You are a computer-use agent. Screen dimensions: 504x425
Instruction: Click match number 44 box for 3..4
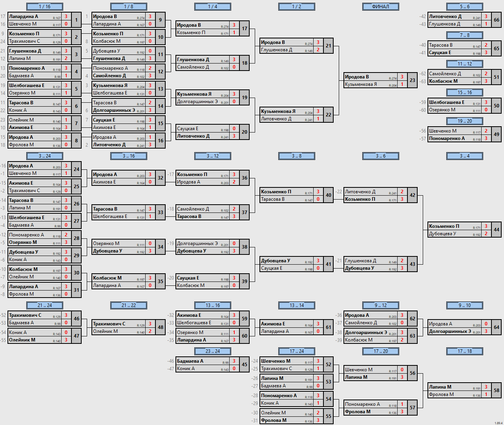point(496,230)
